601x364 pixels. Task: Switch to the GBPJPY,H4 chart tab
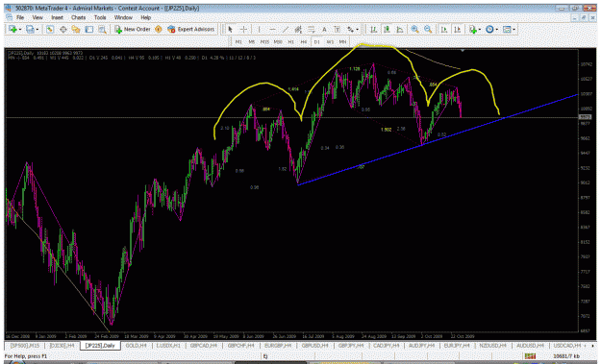tap(351, 345)
